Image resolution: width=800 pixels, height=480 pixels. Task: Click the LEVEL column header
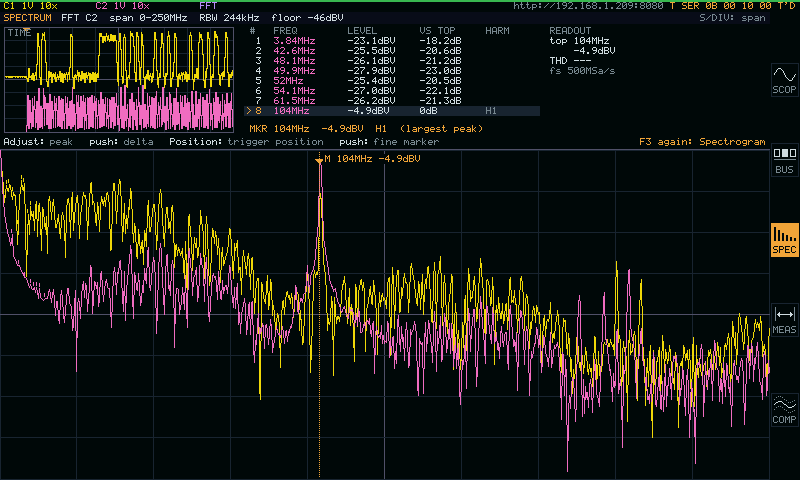click(x=362, y=31)
